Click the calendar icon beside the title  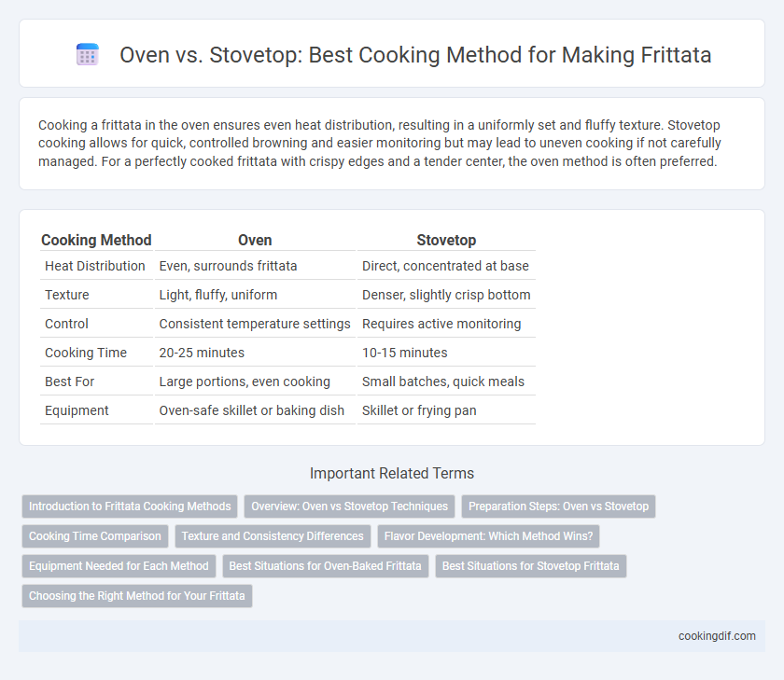pyautogui.click(x=88, y=54)
